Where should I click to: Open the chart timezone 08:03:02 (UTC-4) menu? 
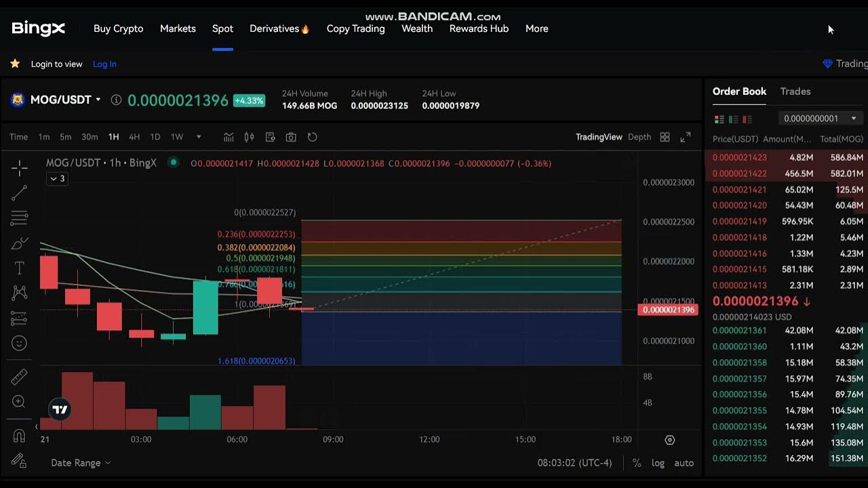tap(574, 463)
